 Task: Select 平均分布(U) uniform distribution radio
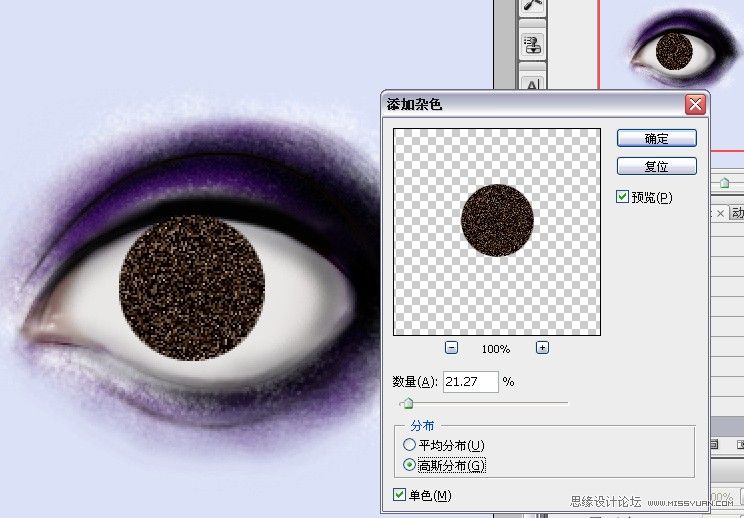pyautogui.click(x=409, y=445)
